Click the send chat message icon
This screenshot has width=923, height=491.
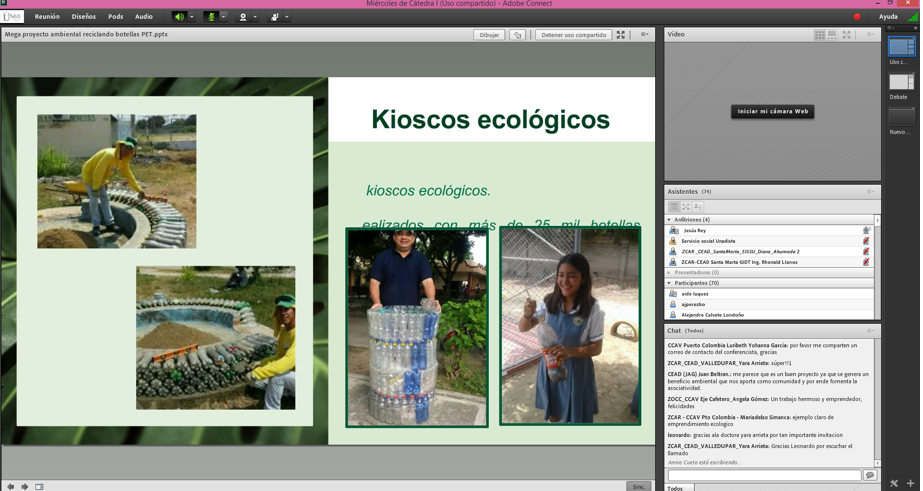[x=869, y=475]
